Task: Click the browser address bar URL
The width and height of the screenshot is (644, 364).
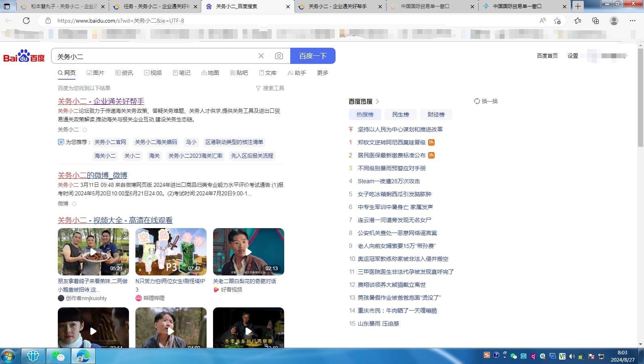Action: [x=121, y=21]
